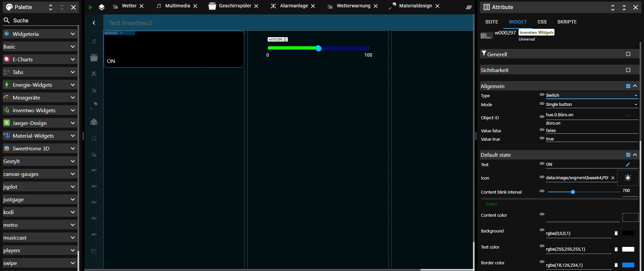Collapse all Attribute groups icon
Viewport: 644px width, 271px height.
point(624,7)
